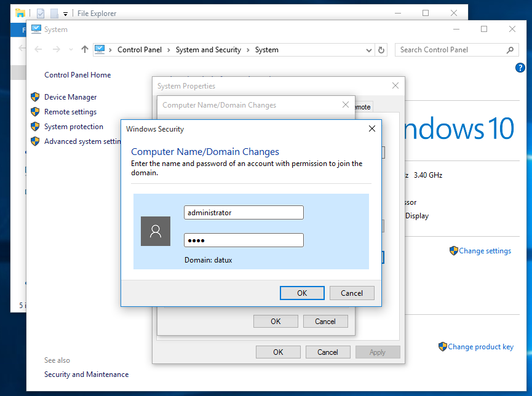Click the Change product key link
This screenshot has height=396, width=532.
coord(480,346)
